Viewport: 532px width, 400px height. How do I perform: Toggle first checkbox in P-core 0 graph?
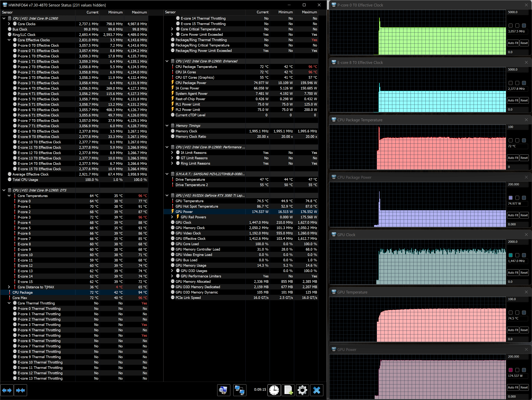coord(511,26)
